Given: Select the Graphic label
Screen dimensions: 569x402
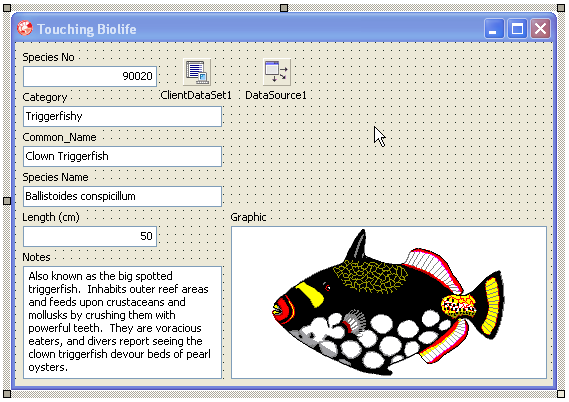Looking at the screenshot, I should pyautogui.click(x=249, y=217).
